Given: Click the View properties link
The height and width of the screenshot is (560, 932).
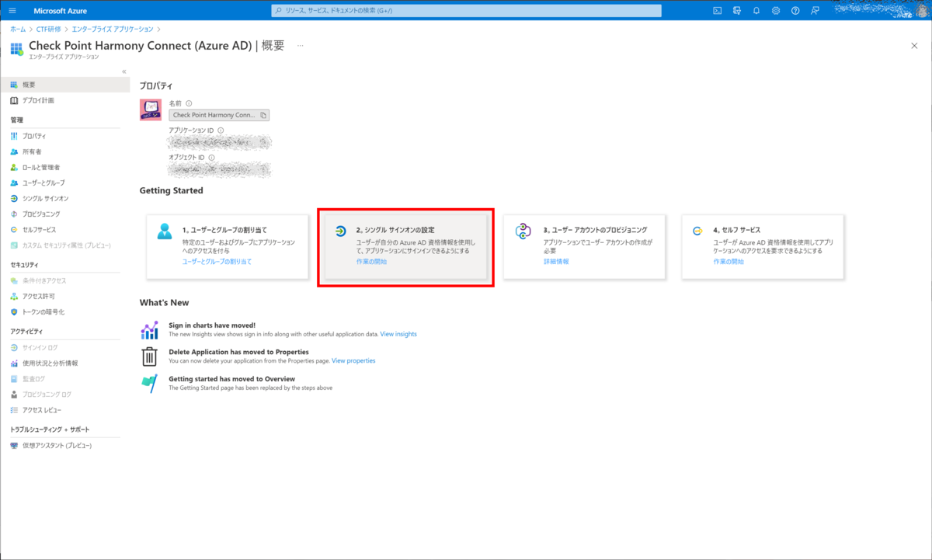Looking at the screenshot, I should click(x=353, y=360).
